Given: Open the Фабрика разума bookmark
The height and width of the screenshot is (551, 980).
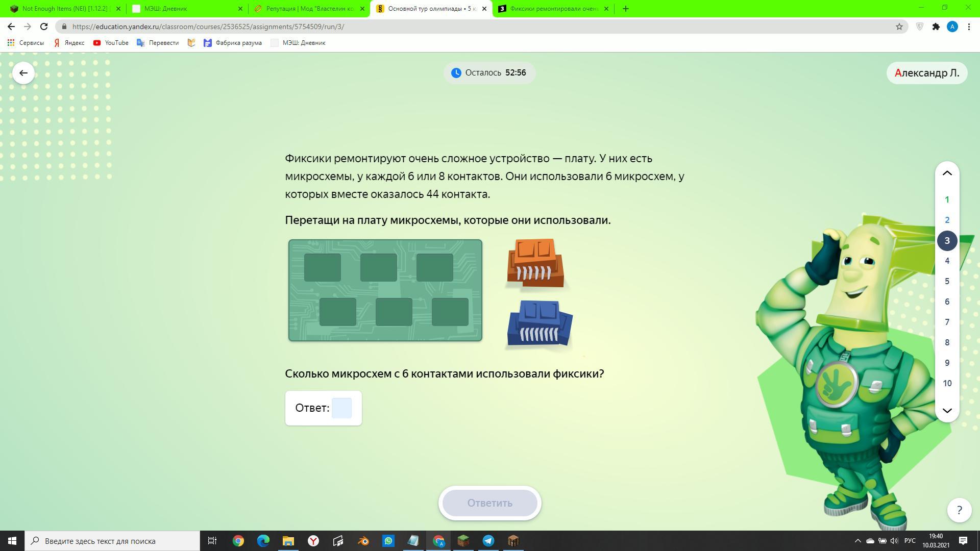Looking at the screenshot, I should (233, 43).
